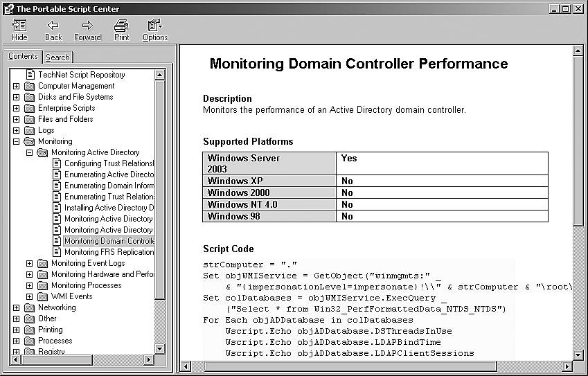Click the Computer Management folder icon

click(x=29, y=86)
